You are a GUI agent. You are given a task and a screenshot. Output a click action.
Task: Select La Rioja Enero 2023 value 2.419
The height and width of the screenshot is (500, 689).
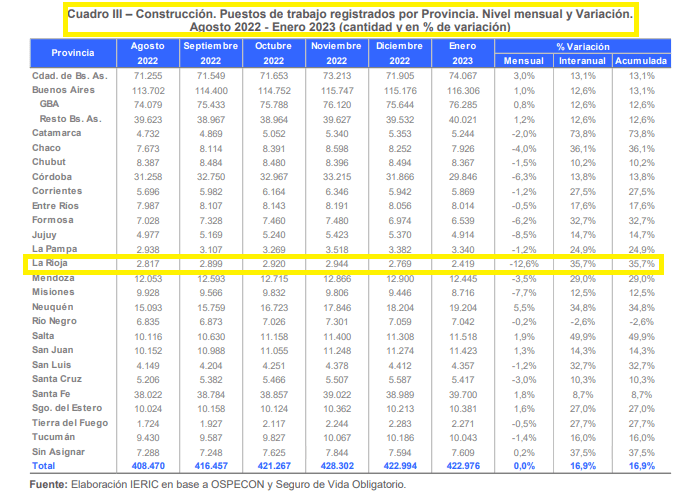(463, 264)
